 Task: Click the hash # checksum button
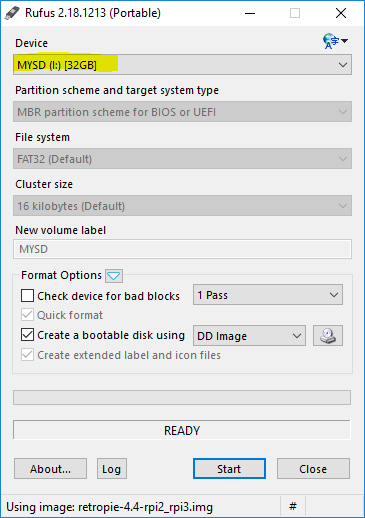pos(293,507)
